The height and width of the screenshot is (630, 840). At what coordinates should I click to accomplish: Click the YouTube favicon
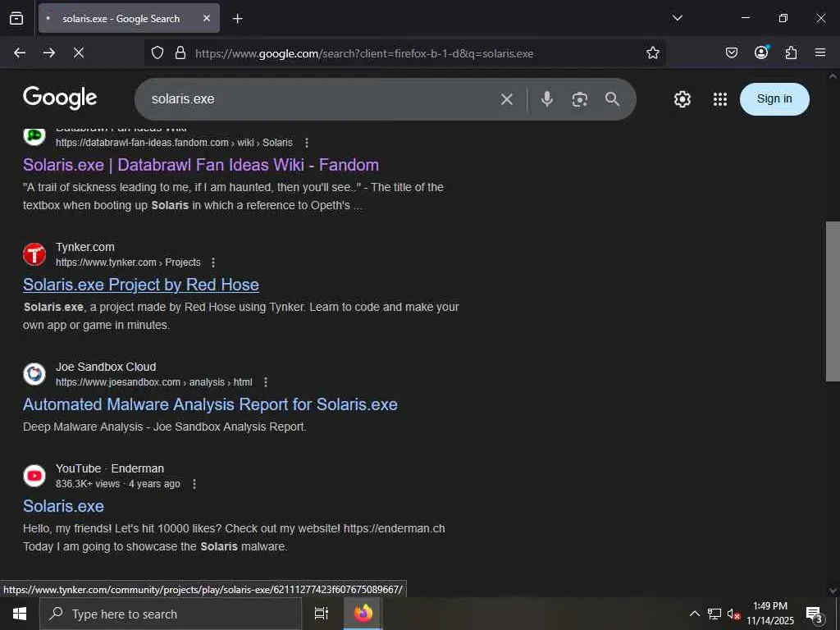pyautogui.click(x=34, y=476)
